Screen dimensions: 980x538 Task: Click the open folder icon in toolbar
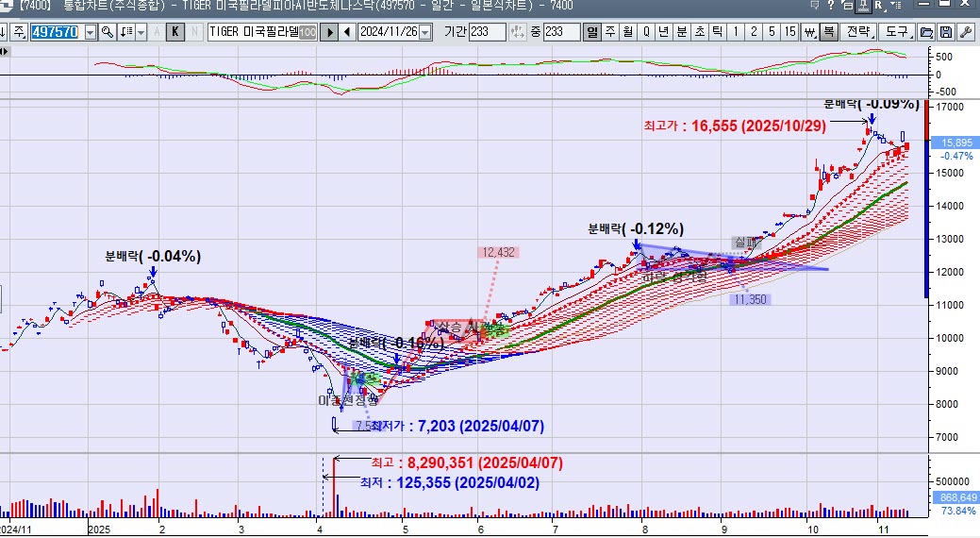pos(926,32)
